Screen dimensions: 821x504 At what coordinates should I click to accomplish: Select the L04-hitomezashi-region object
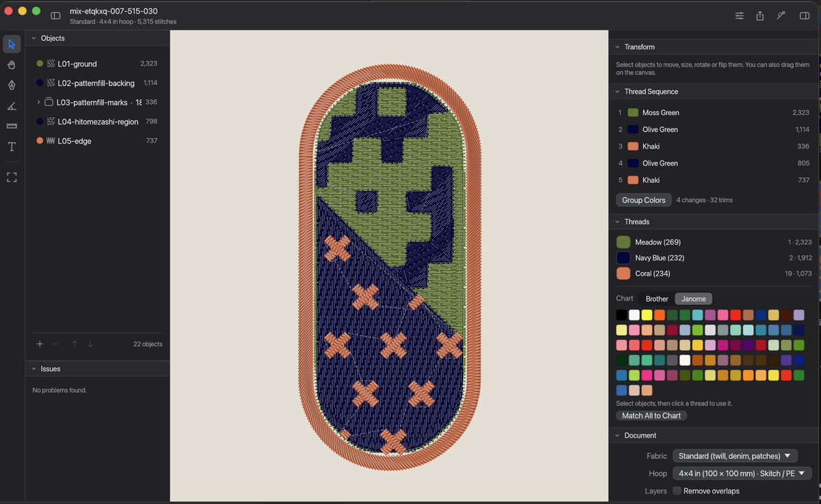click(x=97, y=122)
